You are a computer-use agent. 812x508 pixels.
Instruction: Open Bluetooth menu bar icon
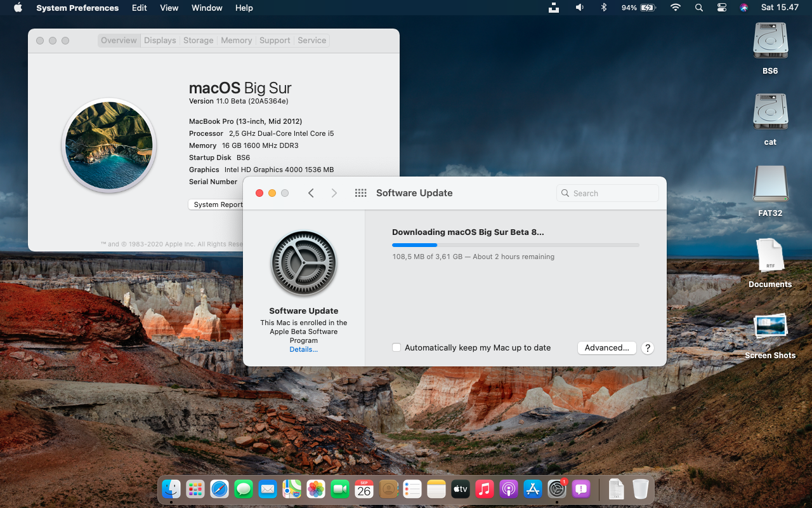tap(604, 8)
